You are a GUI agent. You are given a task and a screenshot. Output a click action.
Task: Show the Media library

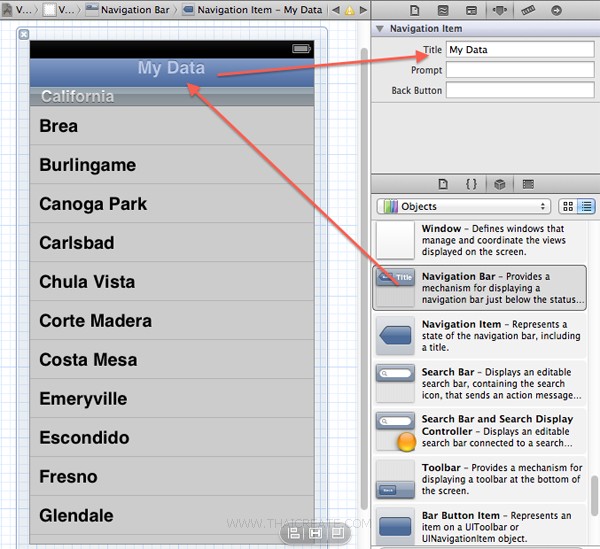point(528,184)
